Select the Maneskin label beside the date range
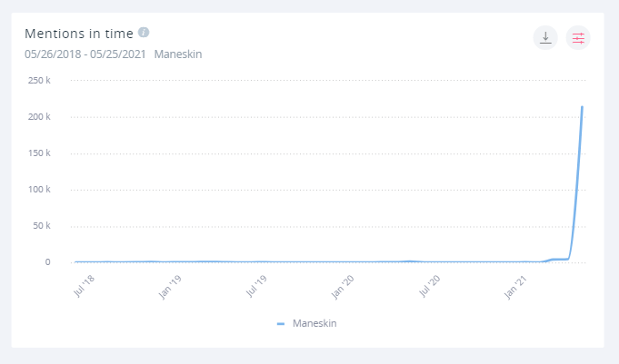The image size is (619, 364). click(178, 54)
